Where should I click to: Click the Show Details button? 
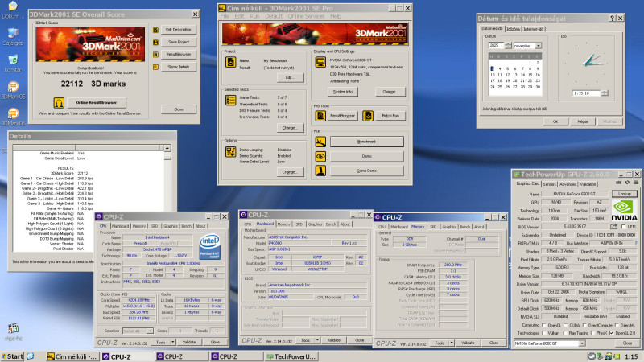(x=178, y=67)
